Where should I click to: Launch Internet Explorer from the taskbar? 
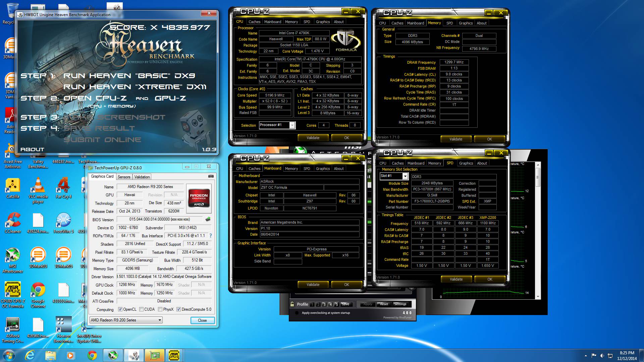tap(30, 355)
